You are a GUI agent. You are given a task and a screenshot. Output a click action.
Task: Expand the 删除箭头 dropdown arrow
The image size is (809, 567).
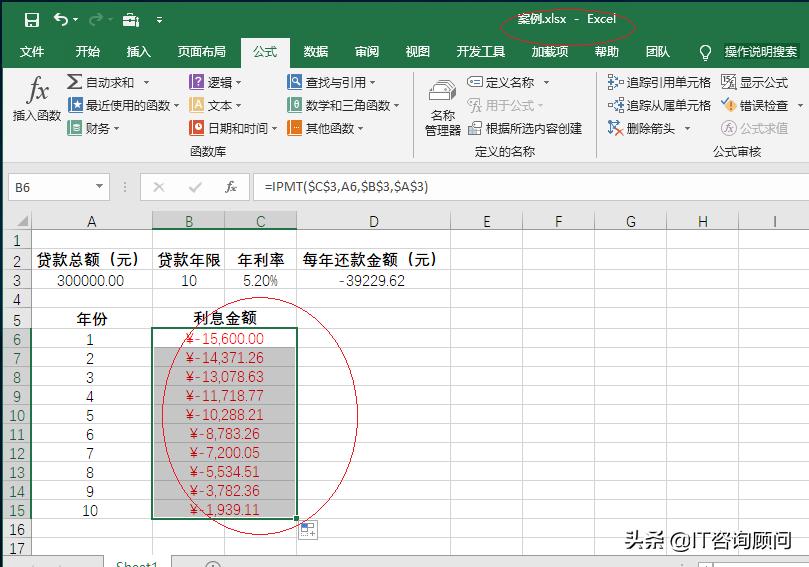(687, 128)
